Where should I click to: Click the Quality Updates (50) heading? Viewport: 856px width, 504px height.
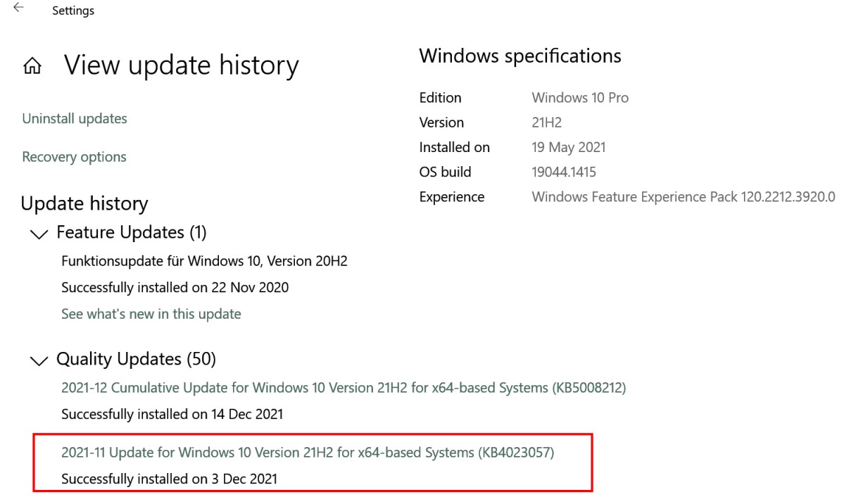(136, 360)
